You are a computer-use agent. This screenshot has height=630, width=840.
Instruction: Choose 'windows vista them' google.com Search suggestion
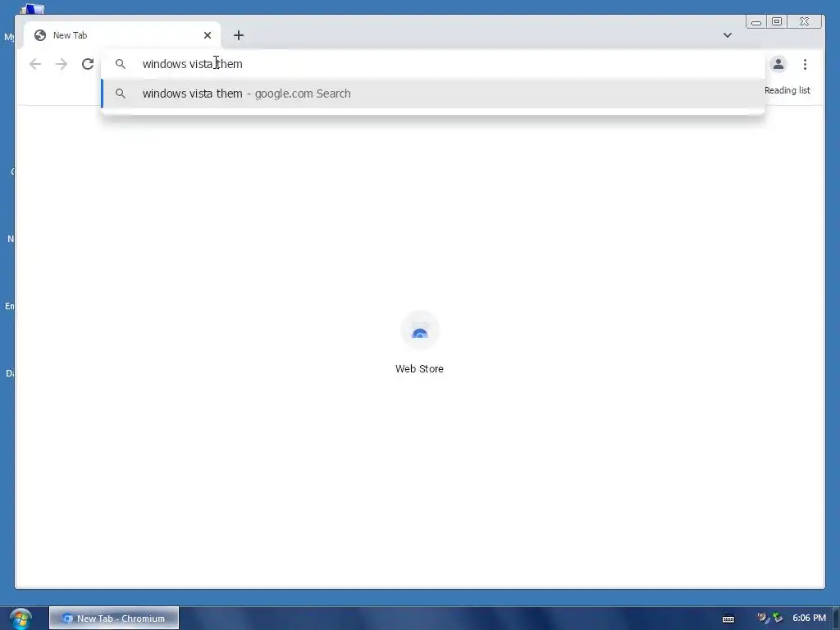tap(433, 94)
